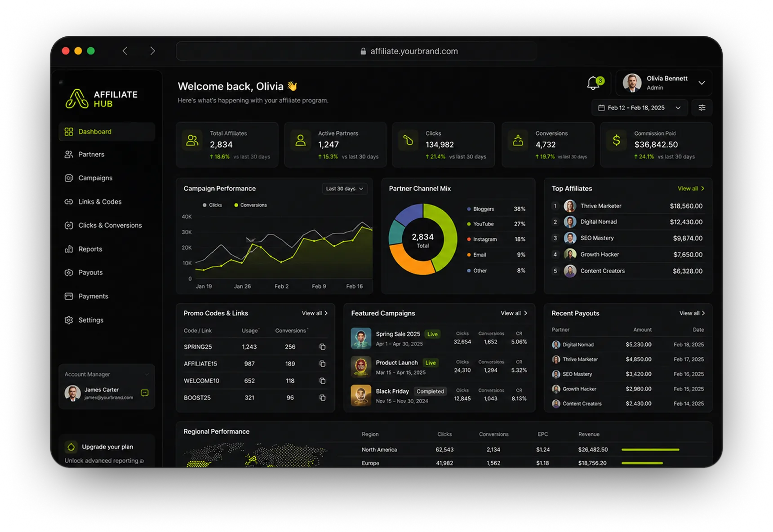Image resolution: width=773 pixels, height=532 pixels.
Task: Toggle Email segment in channel mix legend
Action: point(476,255)
